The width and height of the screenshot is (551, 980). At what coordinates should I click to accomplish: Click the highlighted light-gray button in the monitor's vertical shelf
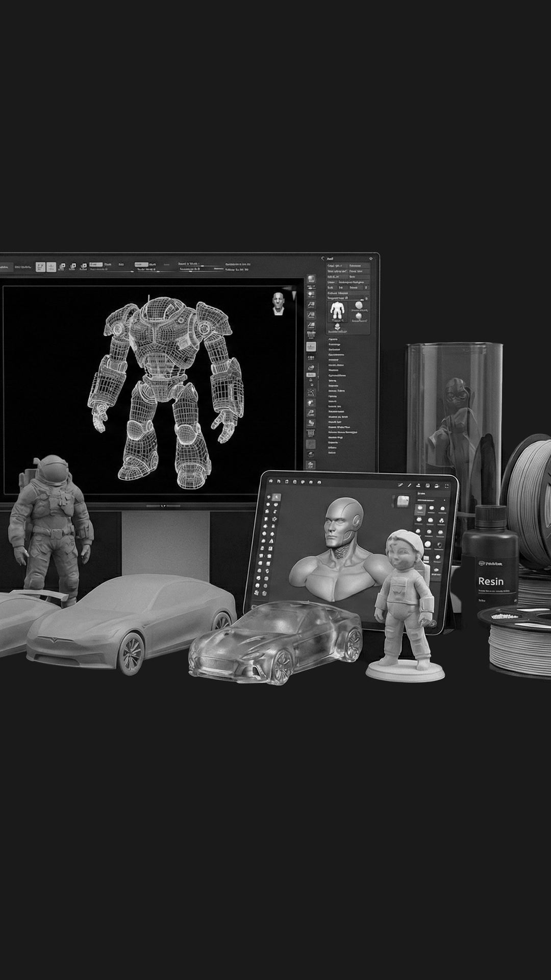pos(311,347)
